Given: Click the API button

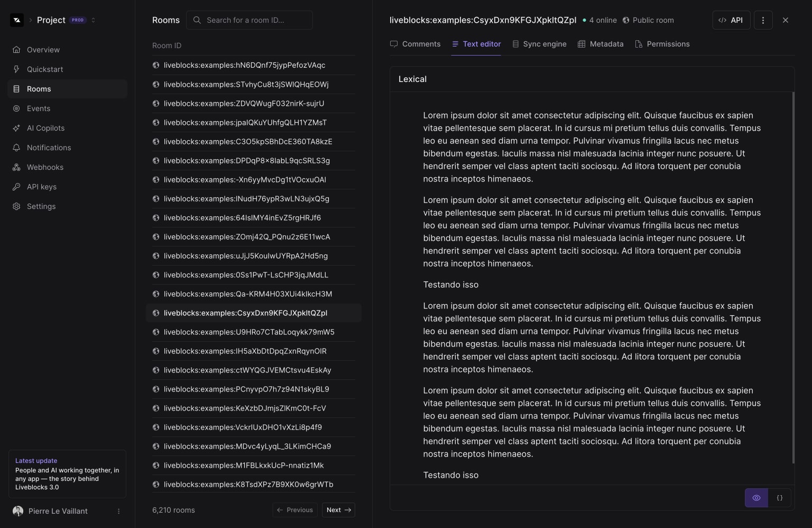Looking at the screenshot, I should (x=731, y=20).
